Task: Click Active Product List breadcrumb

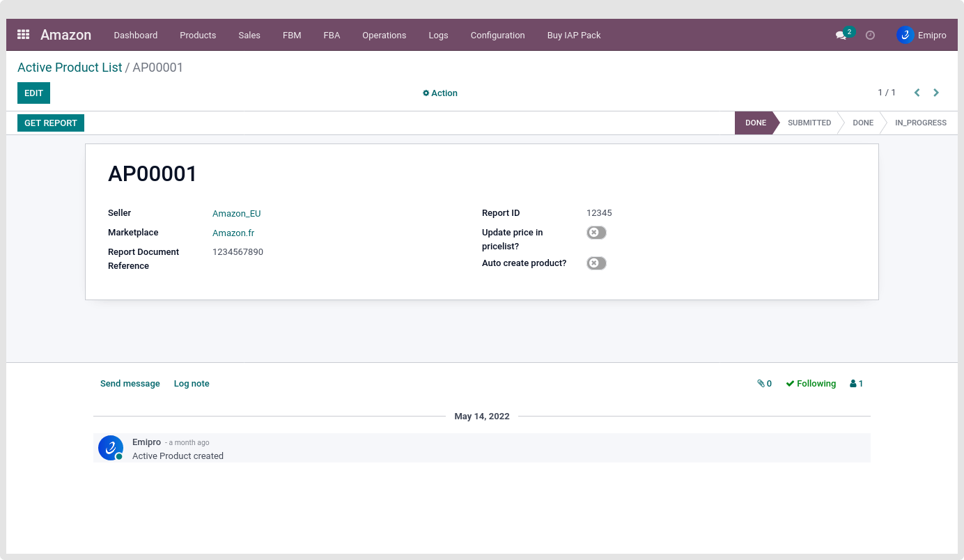Action: tap(70, 68)
